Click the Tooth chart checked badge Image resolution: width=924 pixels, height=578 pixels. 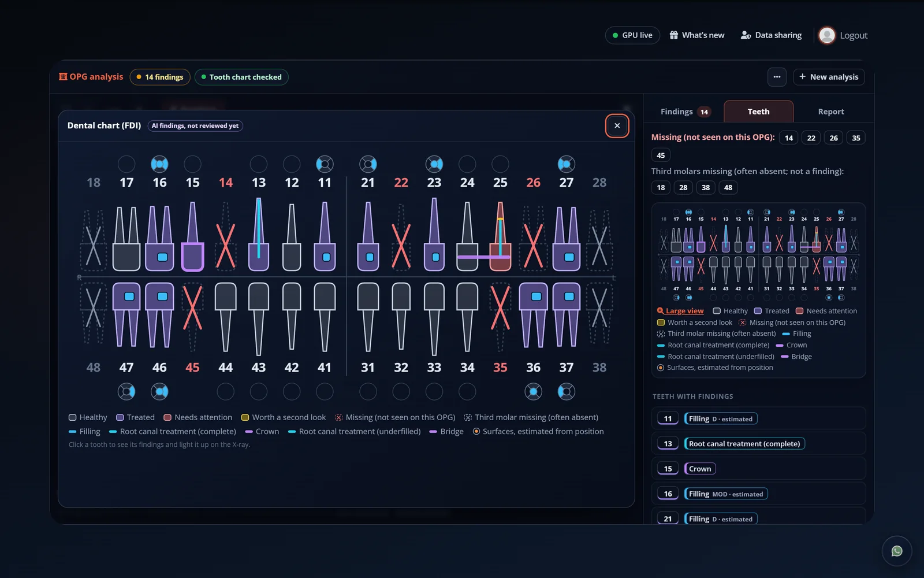pyautogui.click(x=241, y=77)
